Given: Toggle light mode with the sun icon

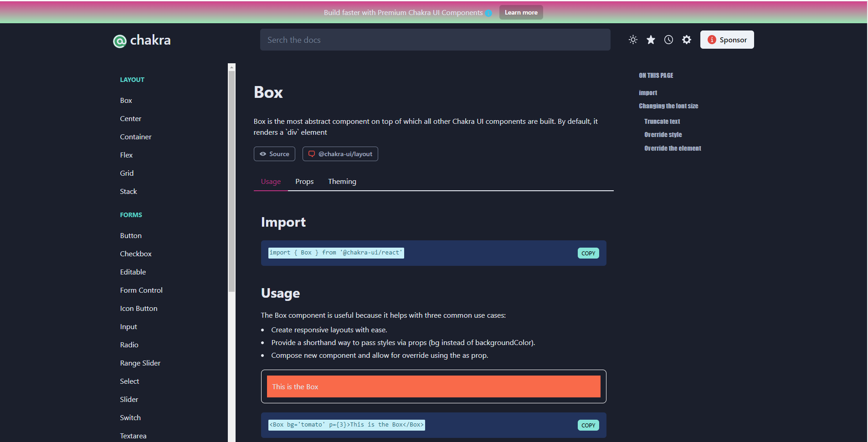Looking at the screenshot, I should pyautogui.click(x=633, y=40).
